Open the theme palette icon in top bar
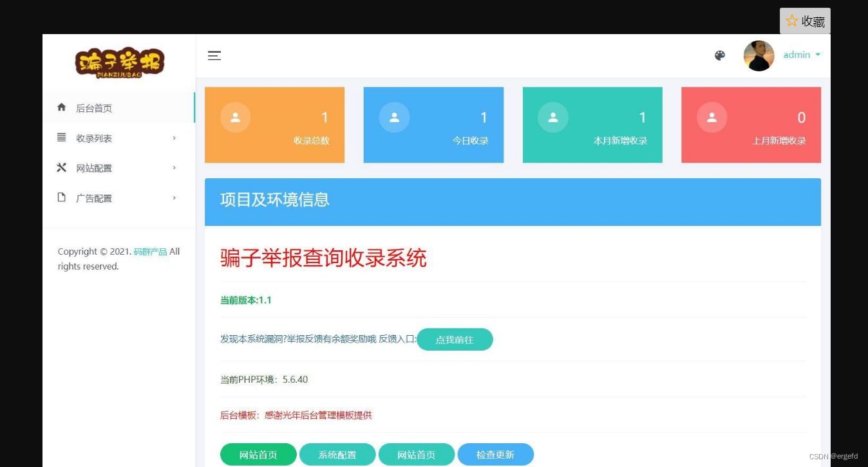Image resolution: width=868 pixels, height=467 pixels. coord(719,55)
